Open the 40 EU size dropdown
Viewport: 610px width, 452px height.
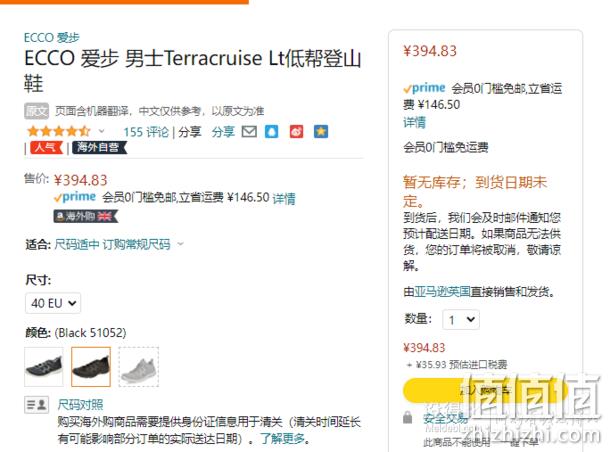coord(53,303)
